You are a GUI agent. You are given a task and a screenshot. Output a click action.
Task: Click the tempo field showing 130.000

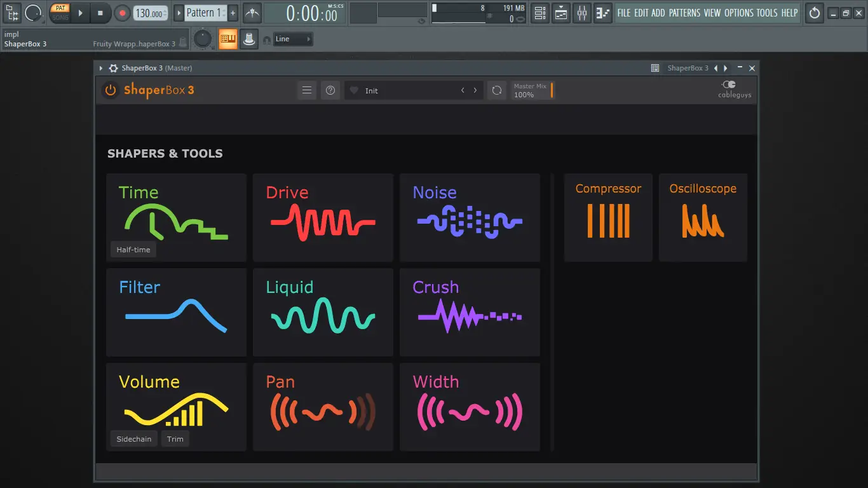click(x=151, y=13)
